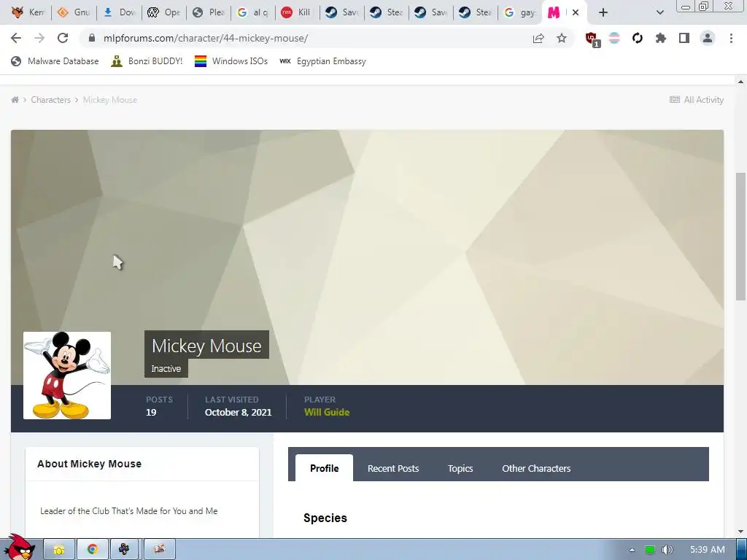This screenshot has width=747, height=560.
Task: Select the Topics tab
Action: click(460, 468)
